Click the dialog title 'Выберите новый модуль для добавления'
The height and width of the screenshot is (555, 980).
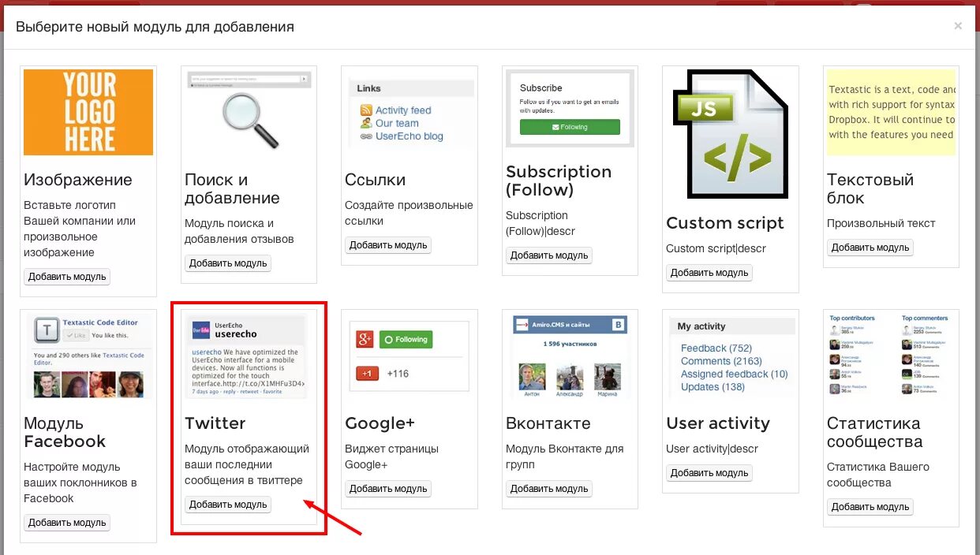click(x=155, y=27)
